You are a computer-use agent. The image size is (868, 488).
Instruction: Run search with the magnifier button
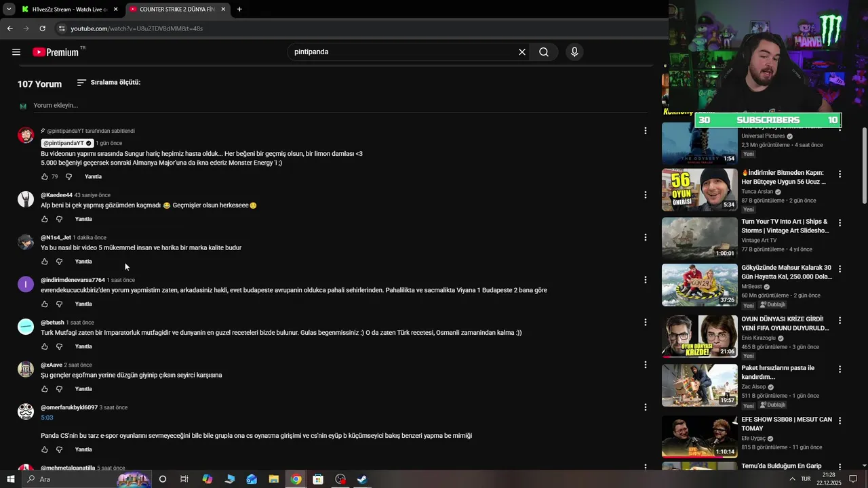[544, 52]
